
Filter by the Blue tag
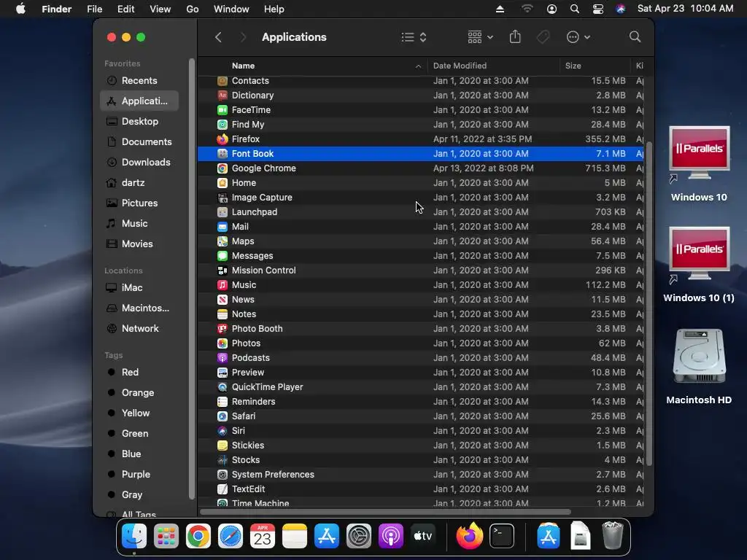click(x=139, y=454)
